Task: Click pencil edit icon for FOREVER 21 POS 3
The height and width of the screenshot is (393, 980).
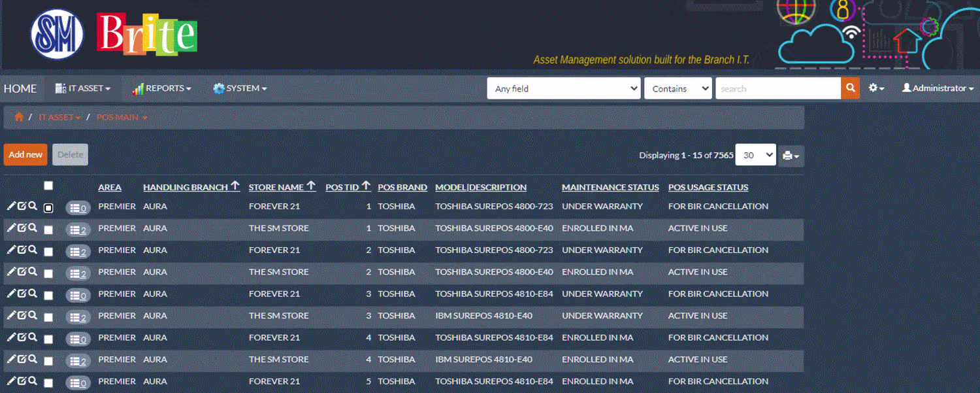Action: click(11, 293)
